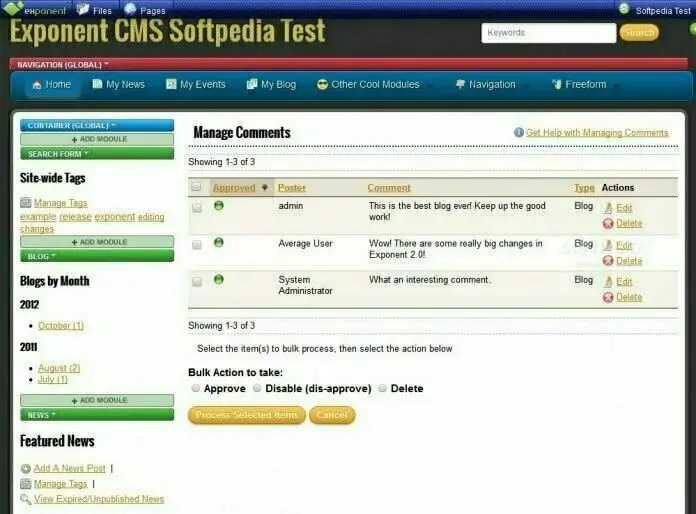
Task: Click the blue help info icon near Managing Comments
Action: (518, 132)
